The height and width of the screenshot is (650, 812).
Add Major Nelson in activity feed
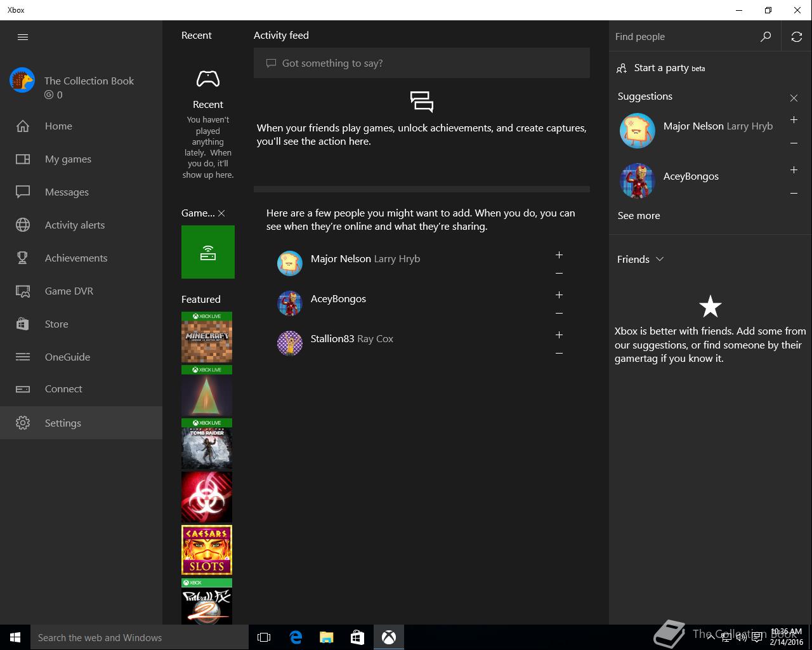pyautogui.click(x=559, y=255)
